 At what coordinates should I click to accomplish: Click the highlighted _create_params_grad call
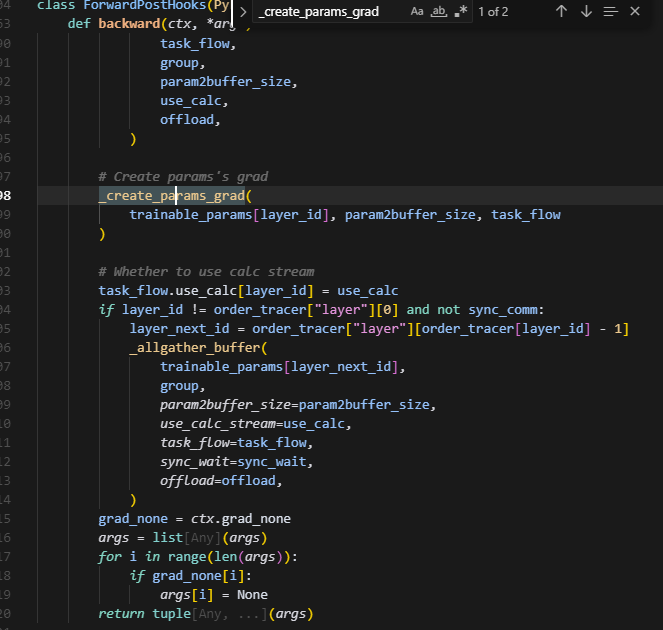pos(175,196)
